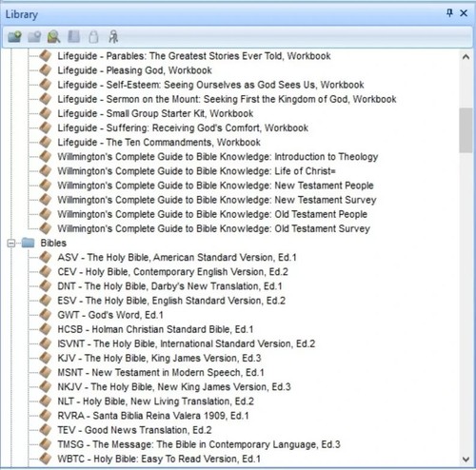Click the up arrow of the scrollbar

(466, 57)
